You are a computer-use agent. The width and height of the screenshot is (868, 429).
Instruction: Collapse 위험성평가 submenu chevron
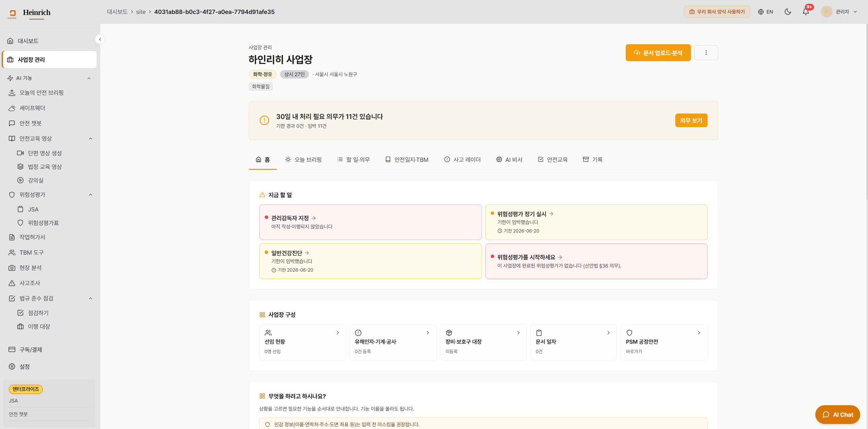coord(90,194)
